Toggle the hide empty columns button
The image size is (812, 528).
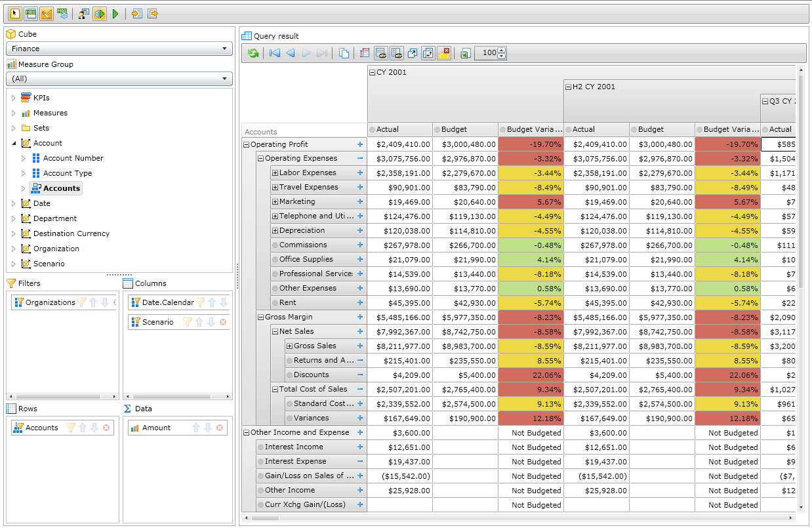pyautogui.click(x=396, y=54)
